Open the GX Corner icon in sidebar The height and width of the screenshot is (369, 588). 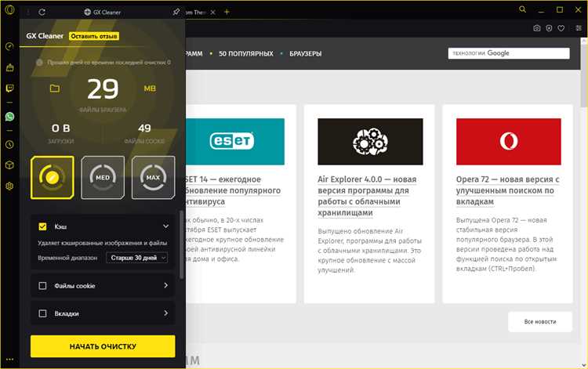coord(9,67)
